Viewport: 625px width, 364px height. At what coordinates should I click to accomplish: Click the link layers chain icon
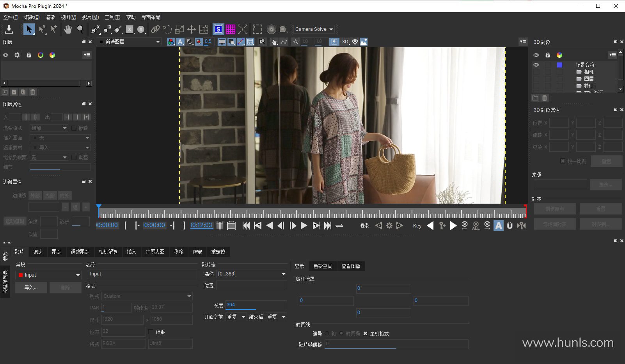[155, 29]
